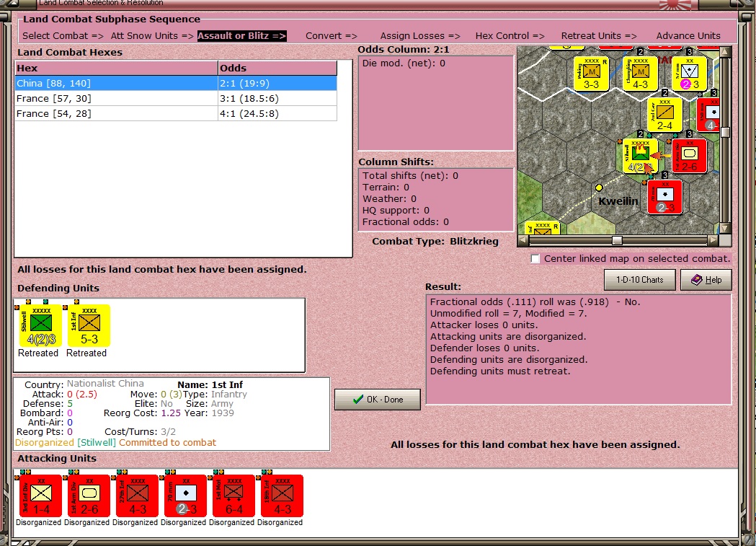Screen dimensions: 756x546
Task: Click the book icon on Help button
Action: 696,280
